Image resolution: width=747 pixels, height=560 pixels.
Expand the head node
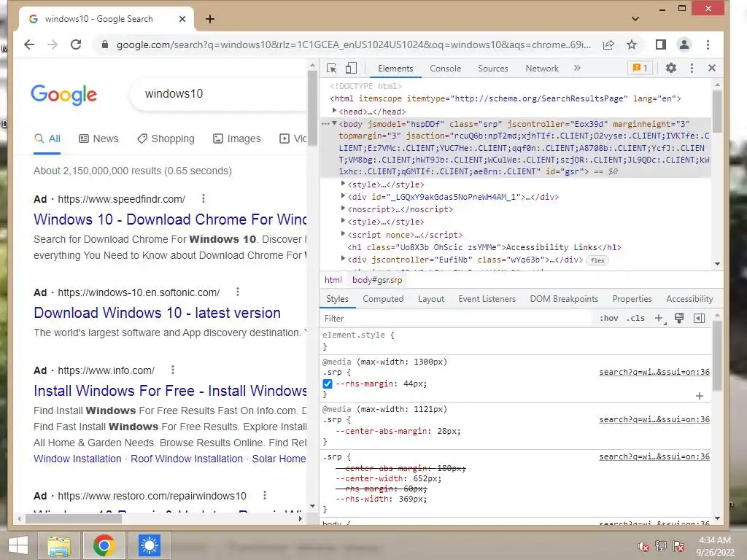coord(334,111)
